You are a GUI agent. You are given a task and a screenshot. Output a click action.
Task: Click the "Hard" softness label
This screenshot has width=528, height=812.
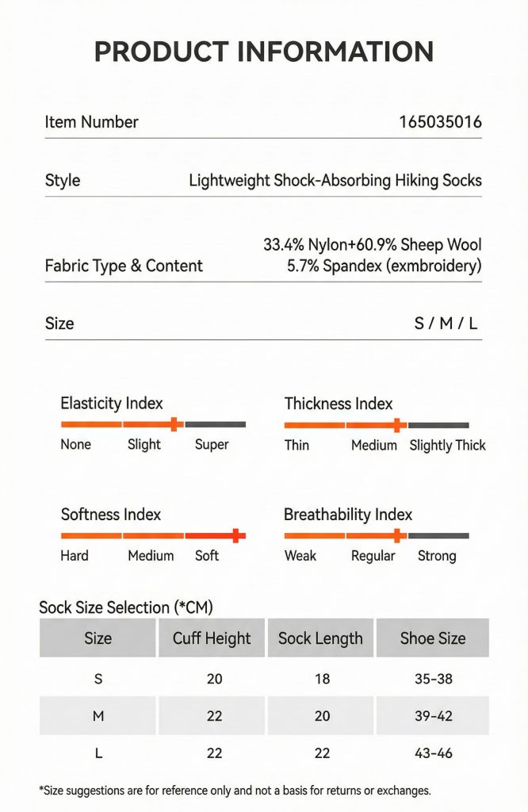click(75, 556)
